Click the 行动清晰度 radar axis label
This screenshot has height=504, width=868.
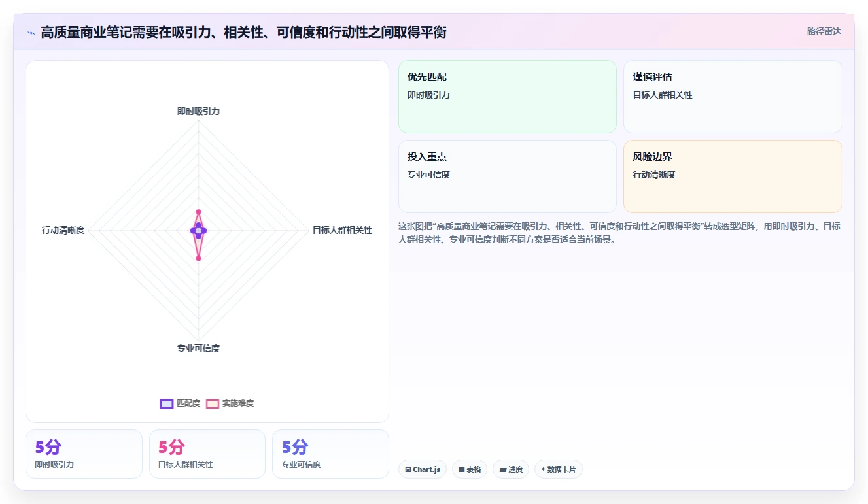63,230
